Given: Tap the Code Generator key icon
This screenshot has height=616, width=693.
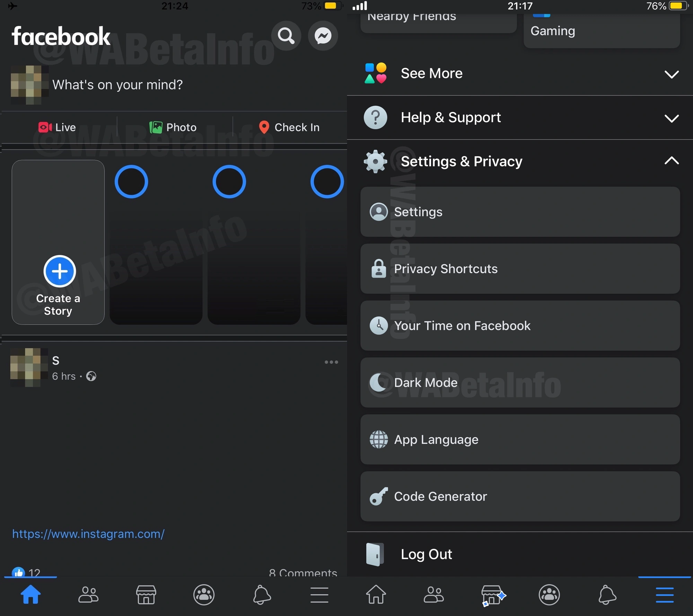Looking at the screenshot, I should (x=379, y=496).
